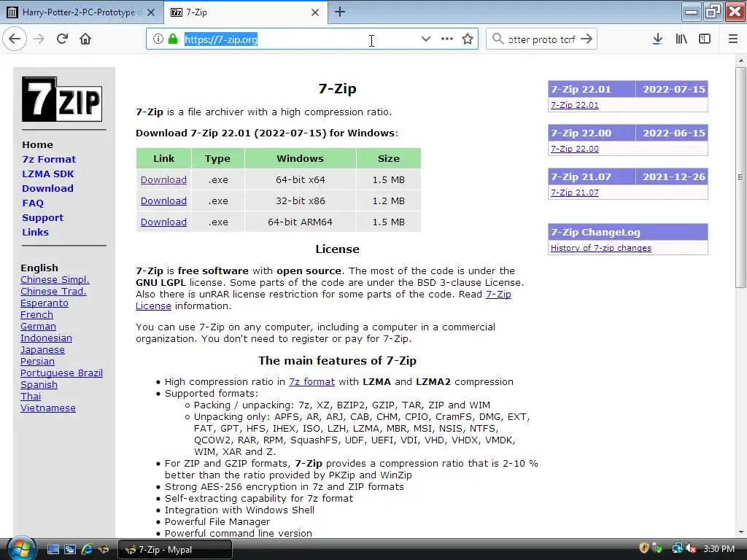The image size is (747, 560).
Task: Click the search box magnifier icon
Action: tap(498, 39)
